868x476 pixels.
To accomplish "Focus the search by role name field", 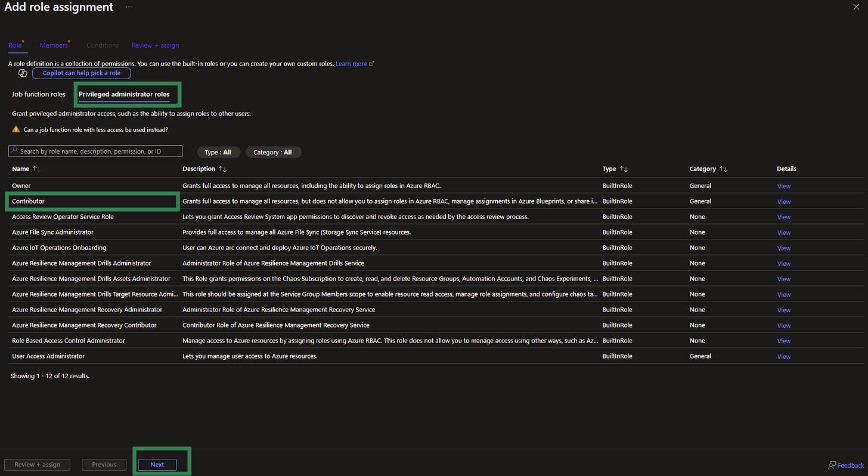I will [95, 151].
